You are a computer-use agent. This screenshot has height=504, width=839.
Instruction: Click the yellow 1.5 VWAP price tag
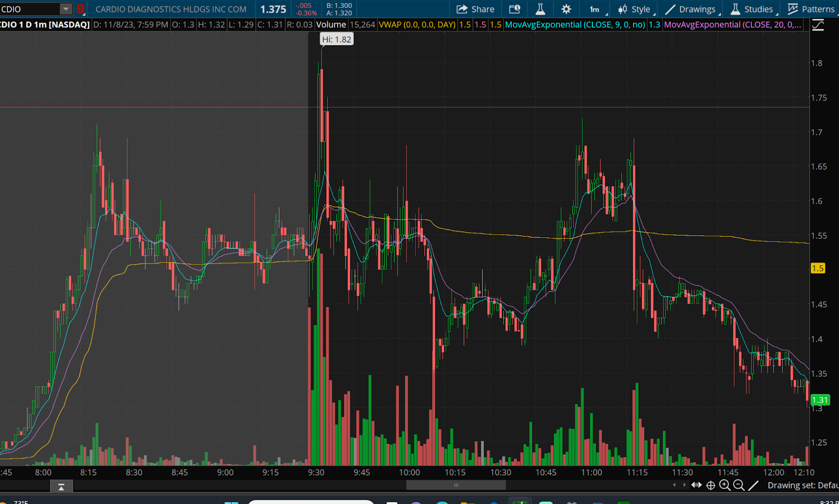point(818,268)
